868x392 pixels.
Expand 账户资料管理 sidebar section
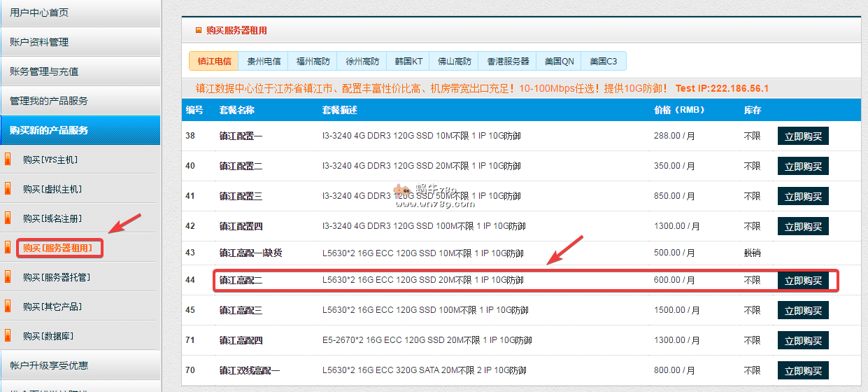click(x=39, y=42)
